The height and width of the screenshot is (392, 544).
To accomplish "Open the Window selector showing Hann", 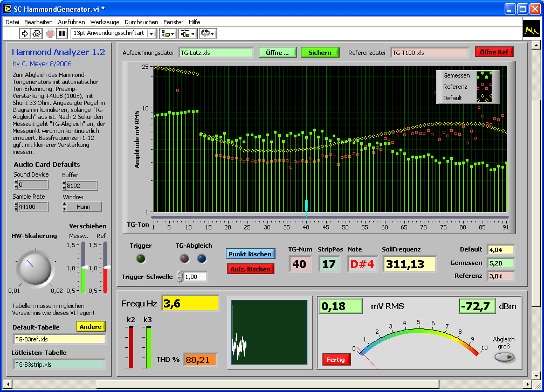I will (x=84, y=207).
